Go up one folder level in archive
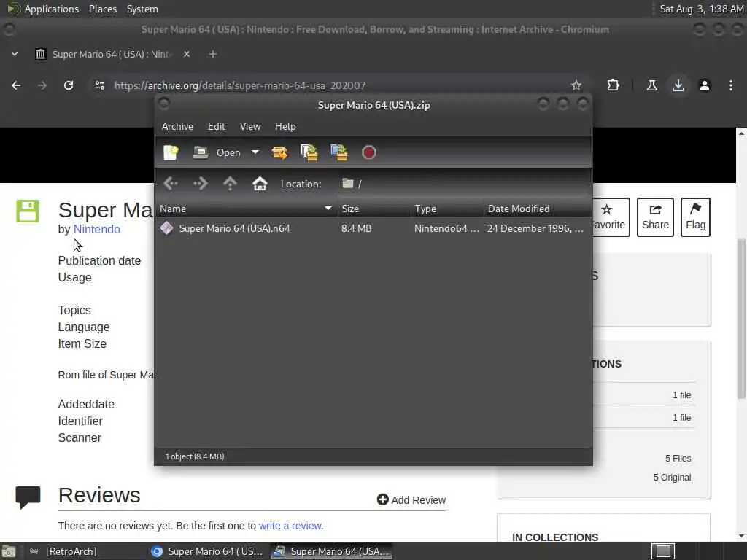 click(230, 183)
